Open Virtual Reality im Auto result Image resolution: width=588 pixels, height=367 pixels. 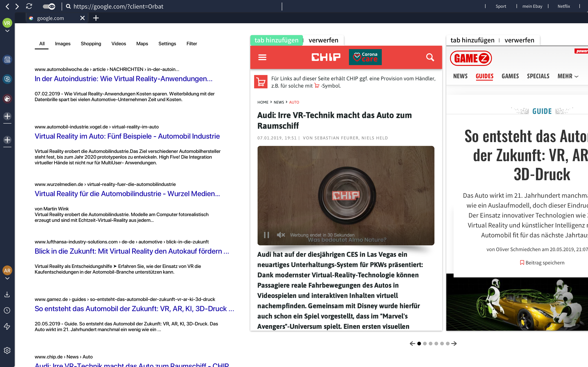[127, 136]
